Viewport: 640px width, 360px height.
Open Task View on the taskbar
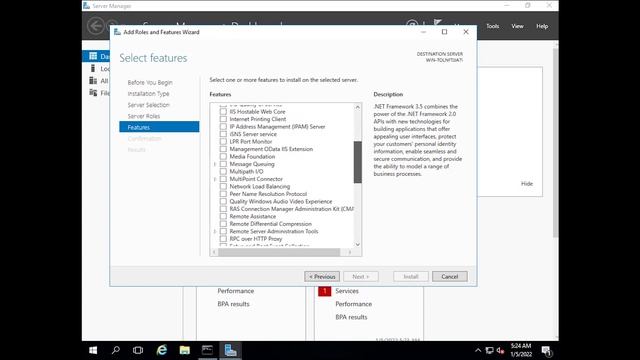tap(138, 350)
